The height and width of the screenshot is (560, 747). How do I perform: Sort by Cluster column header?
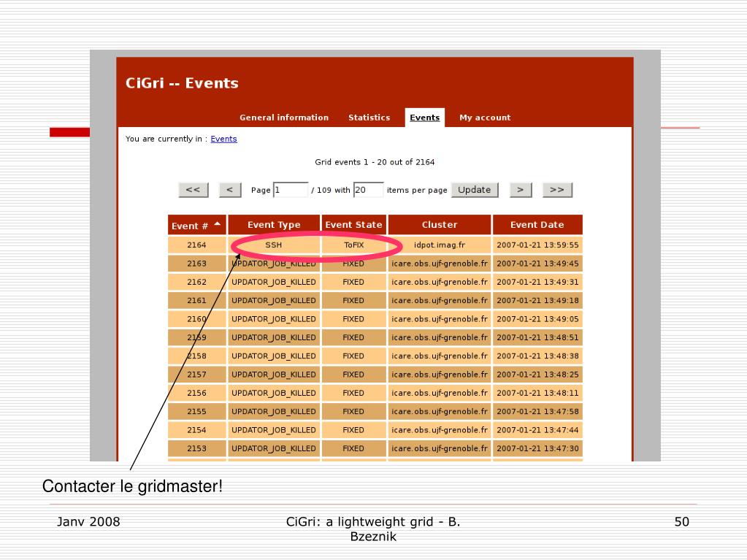click(x=440, y=225)
